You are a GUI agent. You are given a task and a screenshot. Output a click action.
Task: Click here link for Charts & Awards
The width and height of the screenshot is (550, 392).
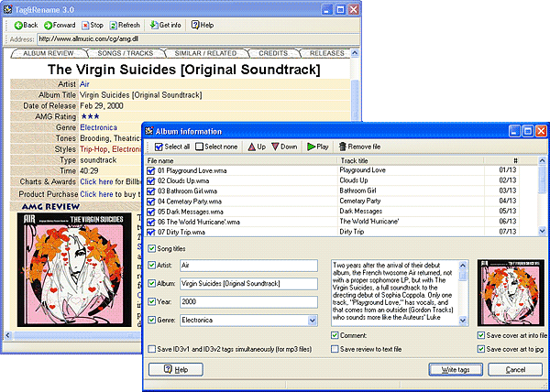[x=96, y=182]
